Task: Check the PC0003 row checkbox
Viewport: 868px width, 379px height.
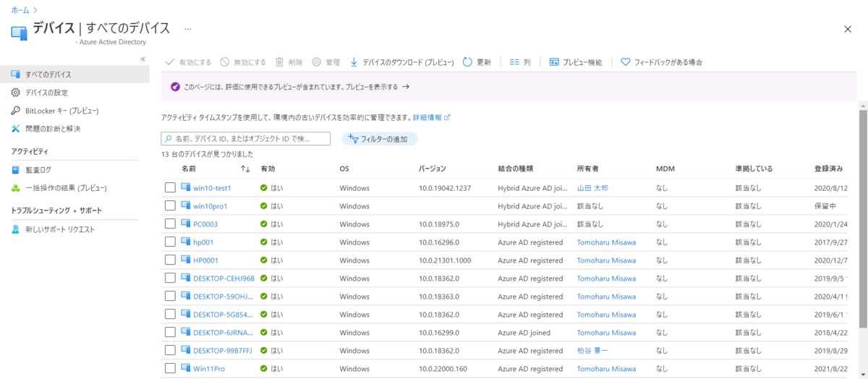Action: [170, 223]
